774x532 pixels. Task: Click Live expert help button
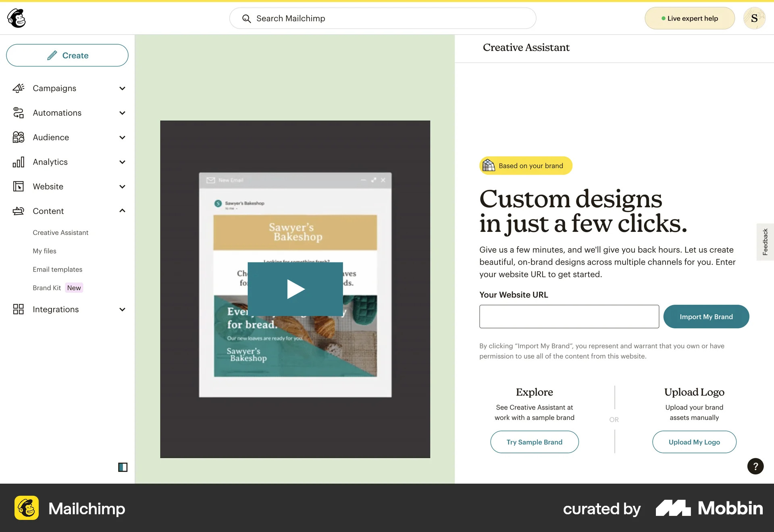point(690,18)
